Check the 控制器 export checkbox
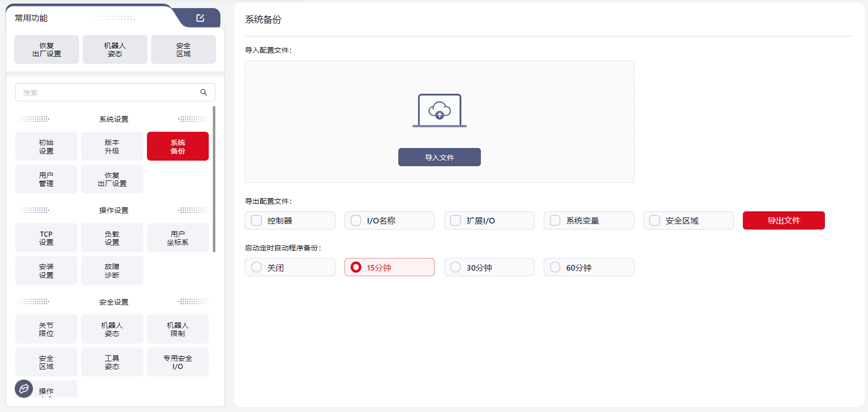The image size is (868, 412). click(x=257, y=220)
